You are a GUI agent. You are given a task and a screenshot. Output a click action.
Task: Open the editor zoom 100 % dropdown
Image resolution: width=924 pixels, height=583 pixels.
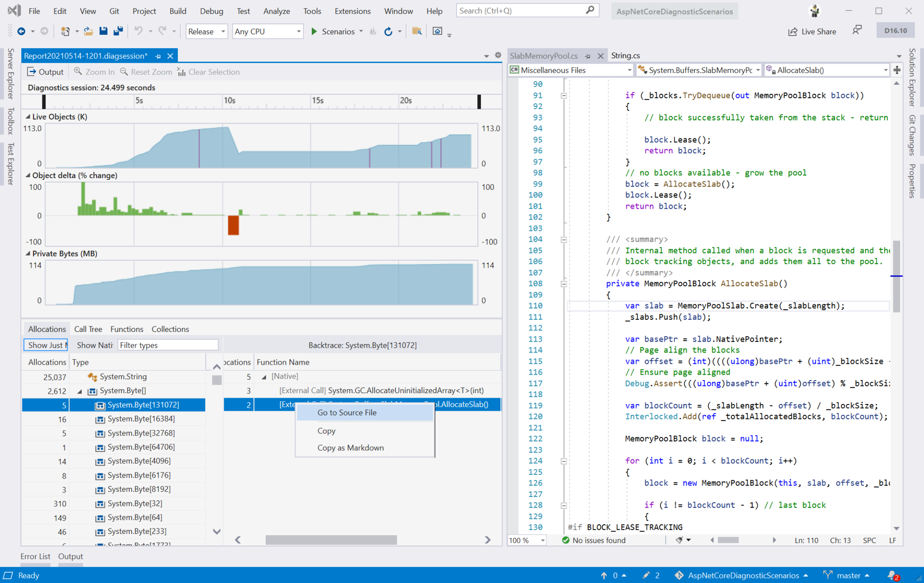tap(543, 540)
